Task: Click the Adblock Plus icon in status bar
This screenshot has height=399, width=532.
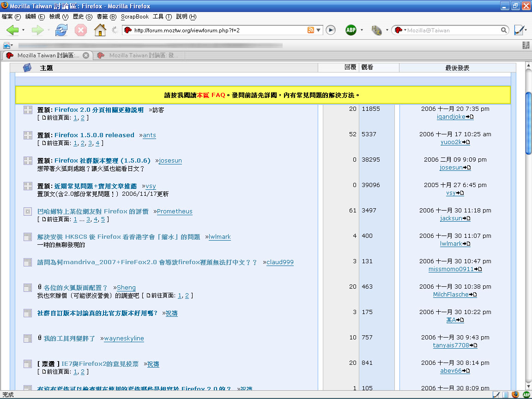Action: (x=526, y=395)
